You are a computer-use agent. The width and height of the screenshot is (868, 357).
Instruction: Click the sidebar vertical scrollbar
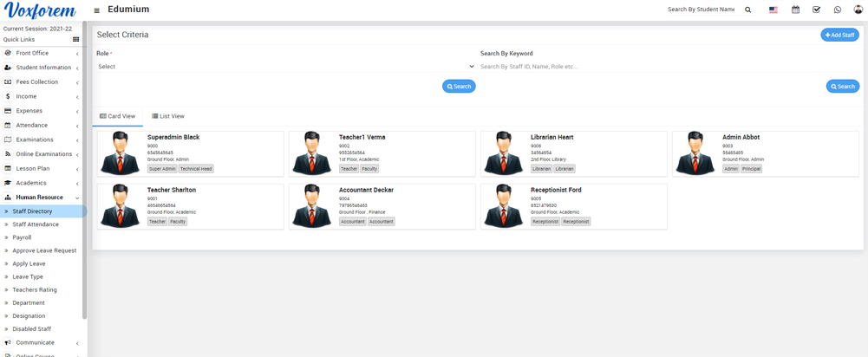click(x=84, y=173)
